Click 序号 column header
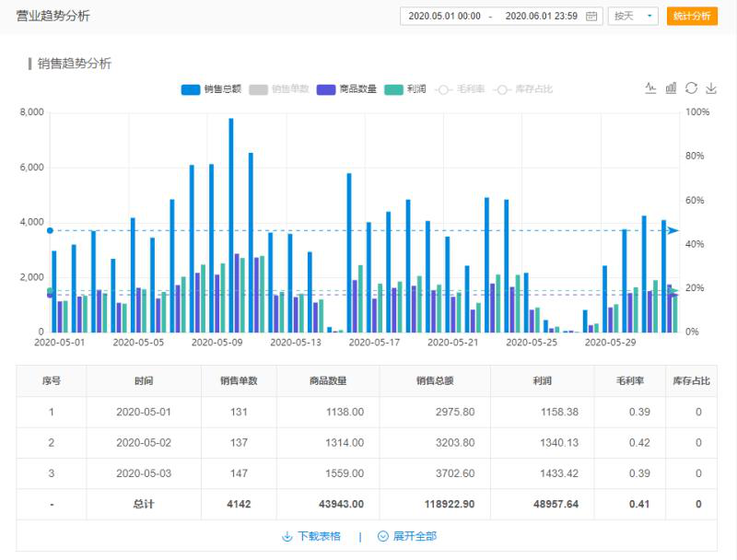The image size is (737, 560). [52, 381]
